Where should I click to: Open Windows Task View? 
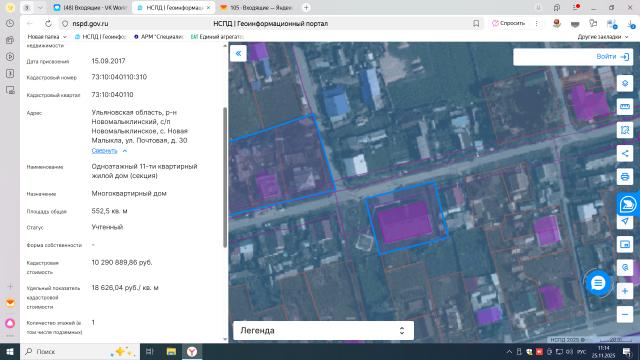[x=150, y=351]
